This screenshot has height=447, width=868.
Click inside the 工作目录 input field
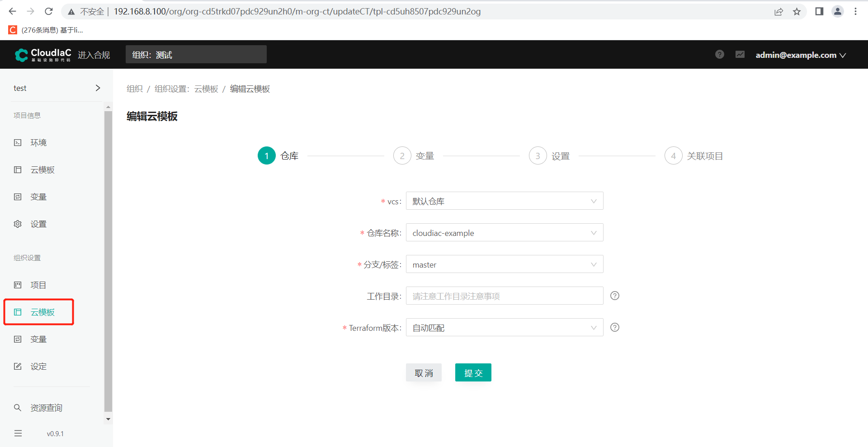tap(504, 296)
